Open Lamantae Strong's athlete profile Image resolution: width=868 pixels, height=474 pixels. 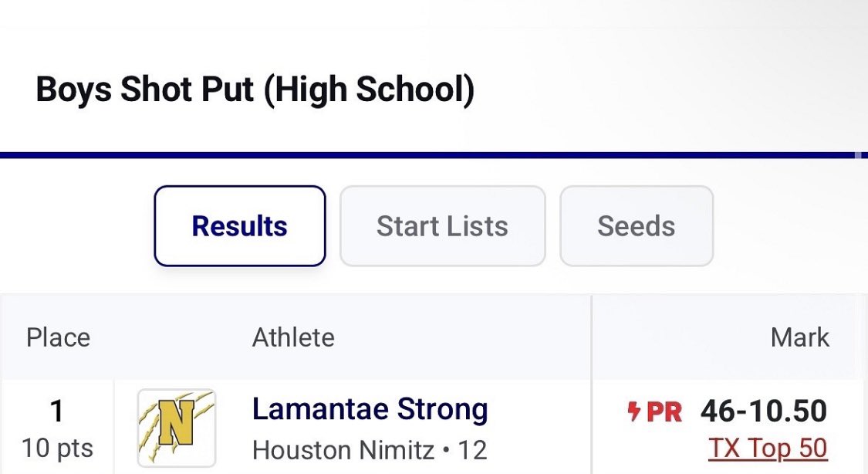pos(370,410)
